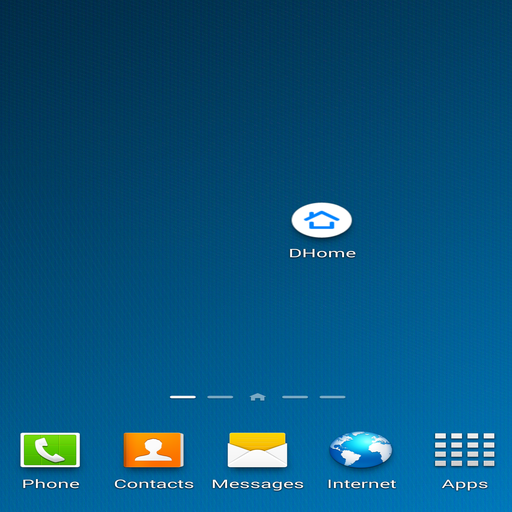Tap the Phone text label

pos(51,484)
